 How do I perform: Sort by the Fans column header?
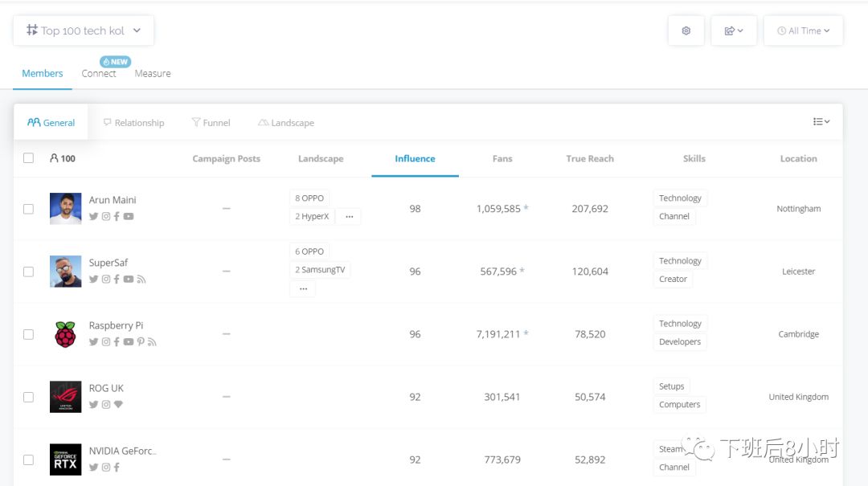tap(502, 159)
